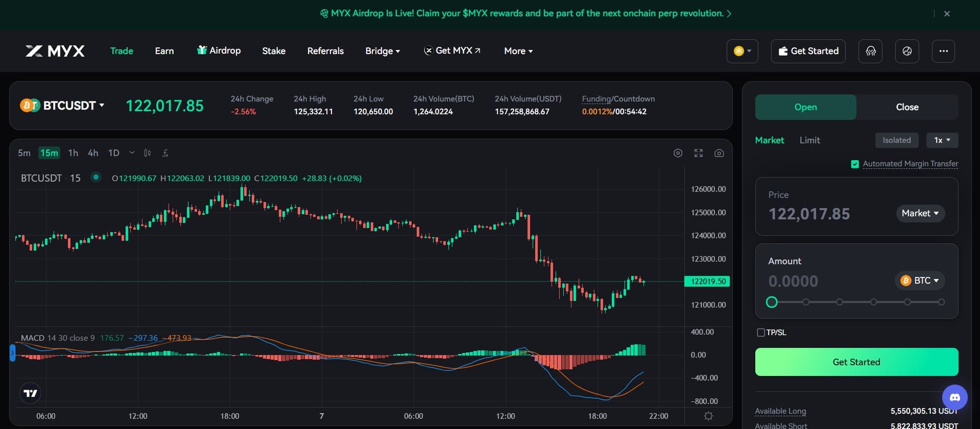Image resolution: width=980 pixels, height=429 pixels.
Task: Expand chart to fullscreen
Action: (x=699, y=153)
